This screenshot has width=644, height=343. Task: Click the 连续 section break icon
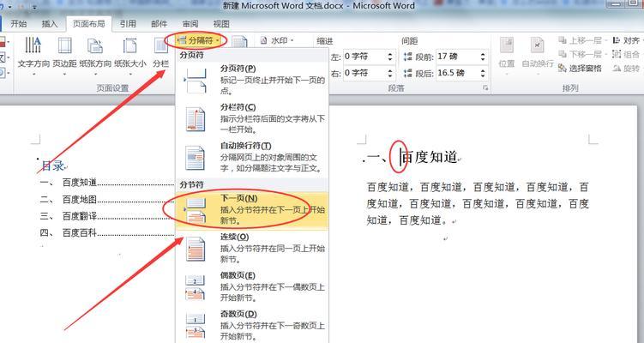(196, 249)
